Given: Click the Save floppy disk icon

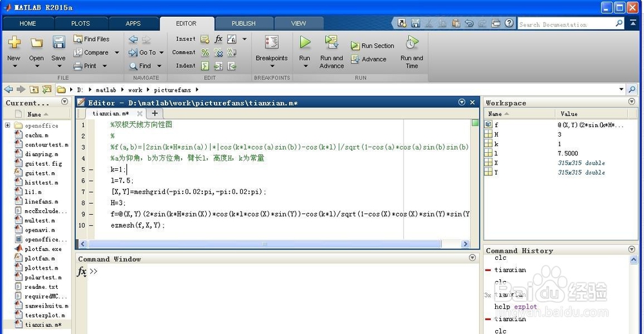Looking at the screenshot, I should click(x=59, y=43).
